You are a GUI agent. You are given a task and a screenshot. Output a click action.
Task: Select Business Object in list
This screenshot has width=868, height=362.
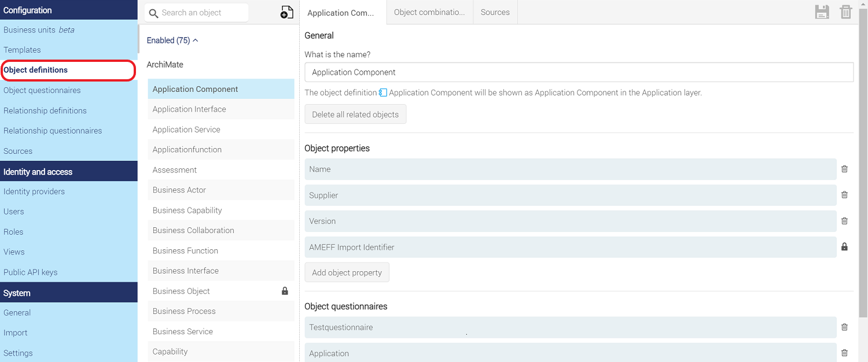tap(221, 291)
